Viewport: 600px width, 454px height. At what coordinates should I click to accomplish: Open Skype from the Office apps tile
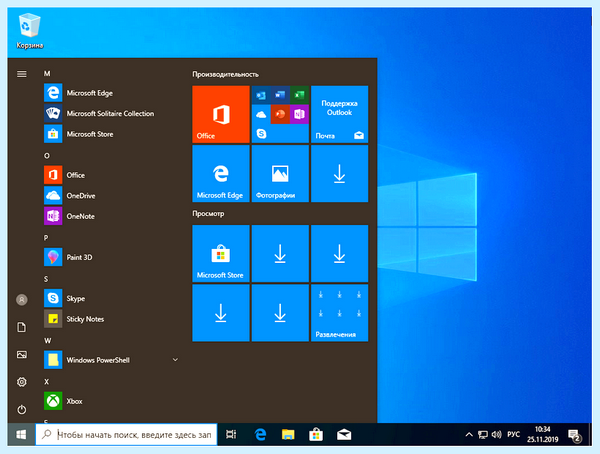tap(261, 134)
